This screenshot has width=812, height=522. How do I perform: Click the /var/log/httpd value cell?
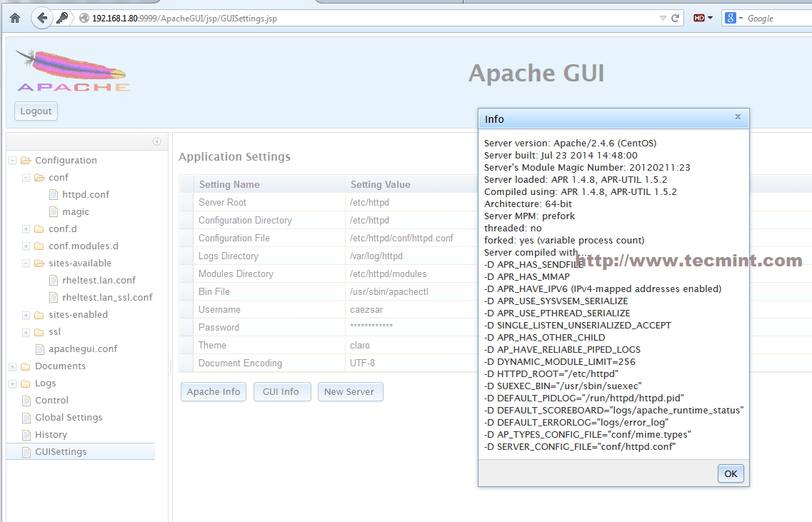point(411,256)
